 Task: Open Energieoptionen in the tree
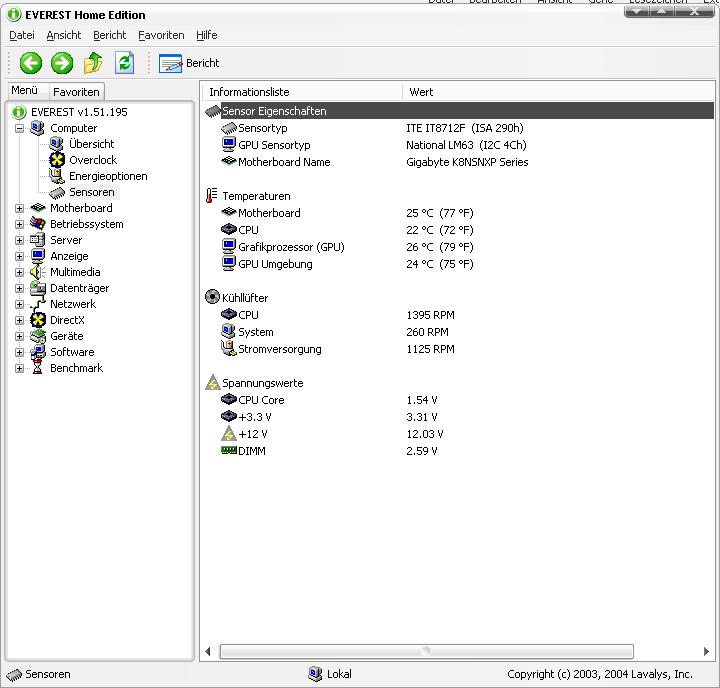click(108, 176)
